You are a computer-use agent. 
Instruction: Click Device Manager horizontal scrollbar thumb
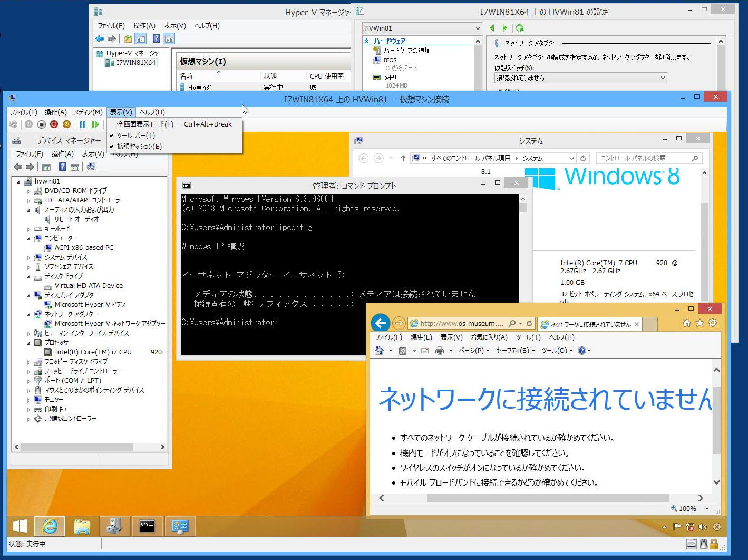click(77, 447)
